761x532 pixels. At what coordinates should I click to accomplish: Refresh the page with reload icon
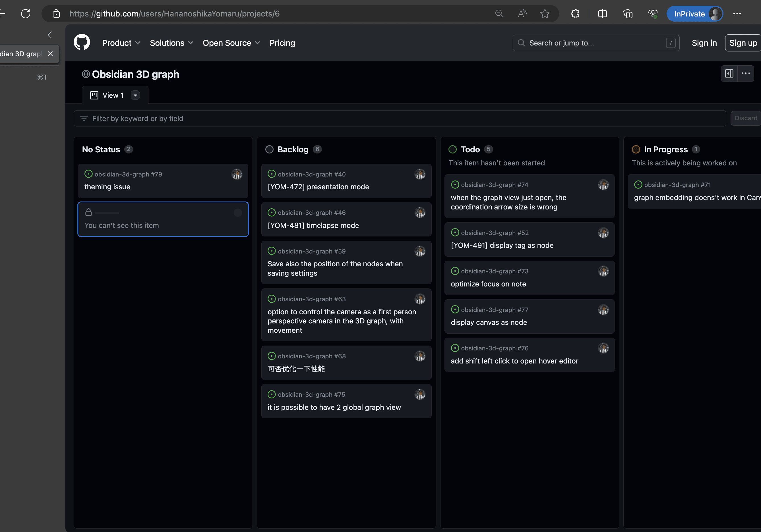coord(26,14)
